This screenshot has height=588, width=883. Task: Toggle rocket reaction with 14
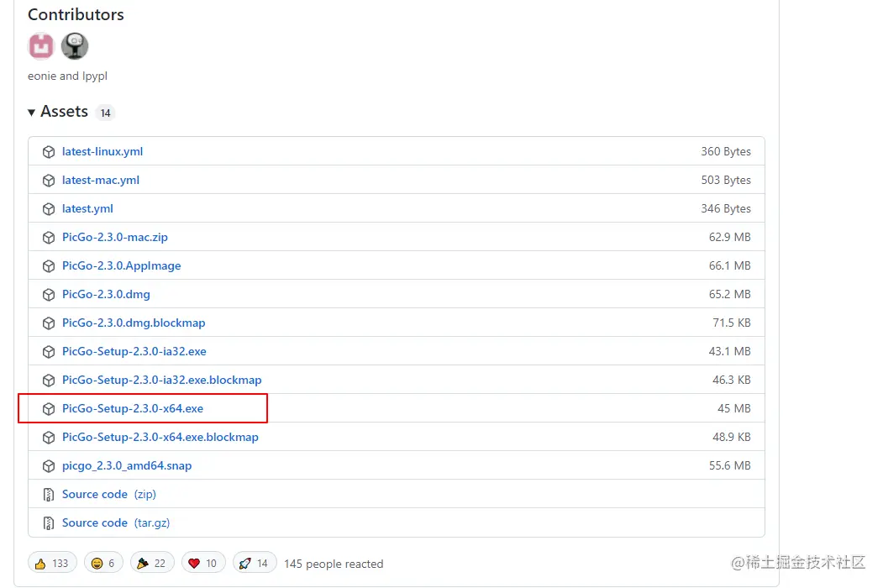[255, 563]
